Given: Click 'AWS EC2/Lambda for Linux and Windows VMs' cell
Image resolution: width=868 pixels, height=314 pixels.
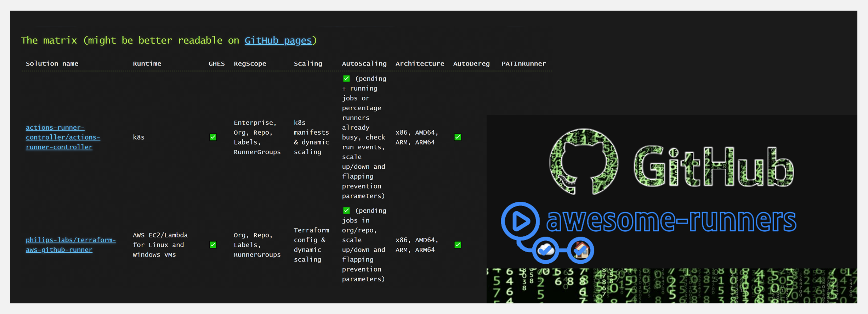Looking at the screenshot, I should click(x=160, y=245).
